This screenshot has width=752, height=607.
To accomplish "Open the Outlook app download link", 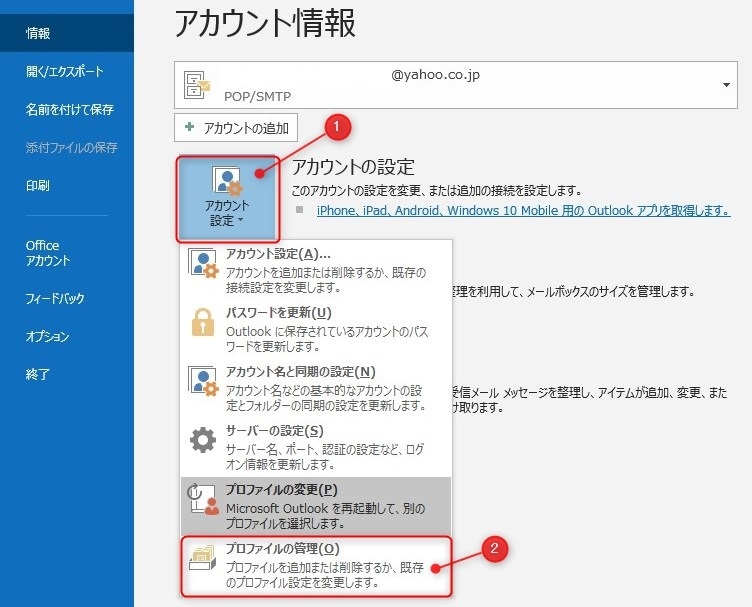I will tap(522, 211).
